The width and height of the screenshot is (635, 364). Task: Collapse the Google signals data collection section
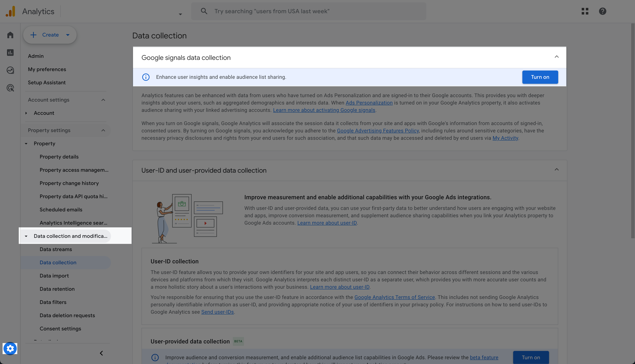pyautogui.click(x=557, y=57)
